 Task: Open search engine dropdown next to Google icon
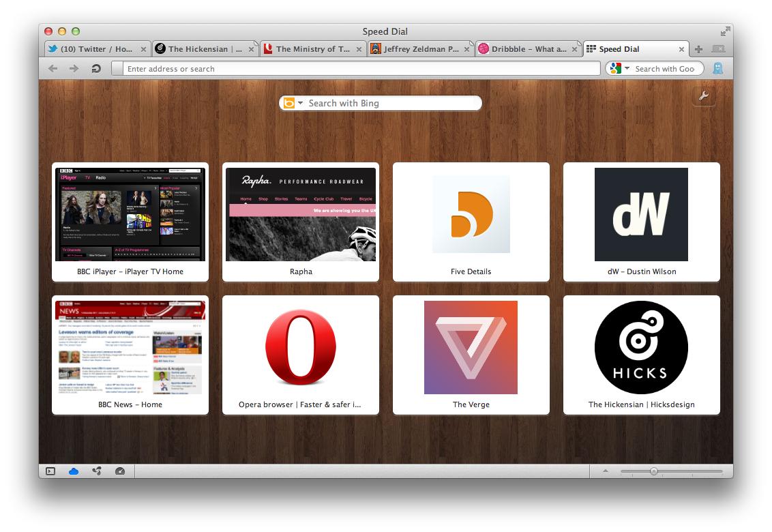tap(627, 68)
